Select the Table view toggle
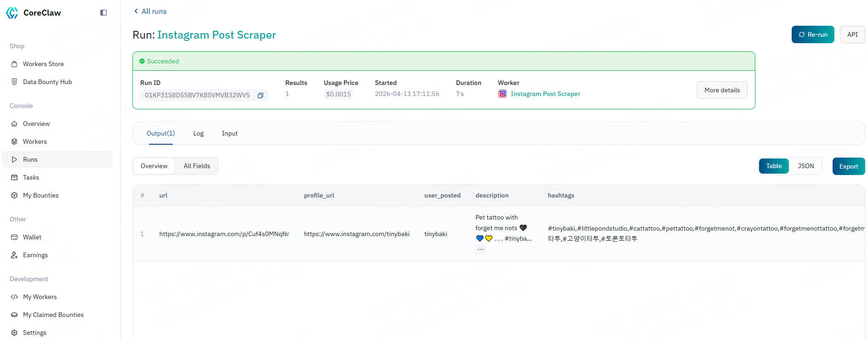The height and width of the screenshot is (339, 868). coord(774,166)
